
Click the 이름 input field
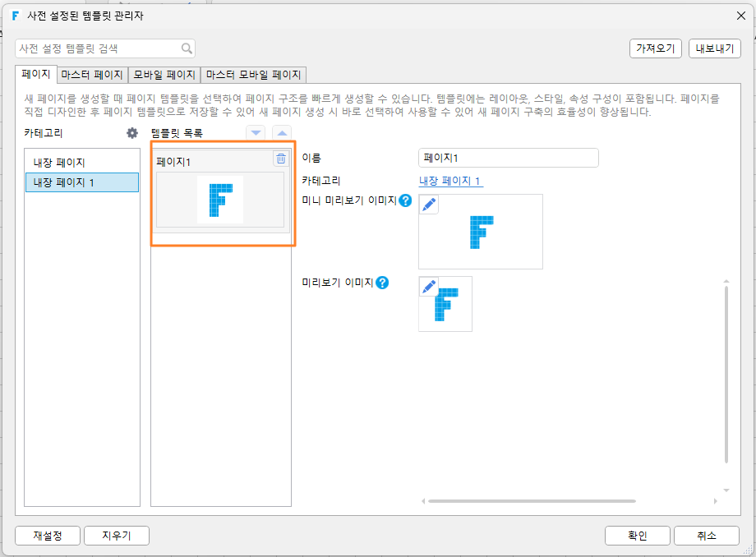coord(508,158)
